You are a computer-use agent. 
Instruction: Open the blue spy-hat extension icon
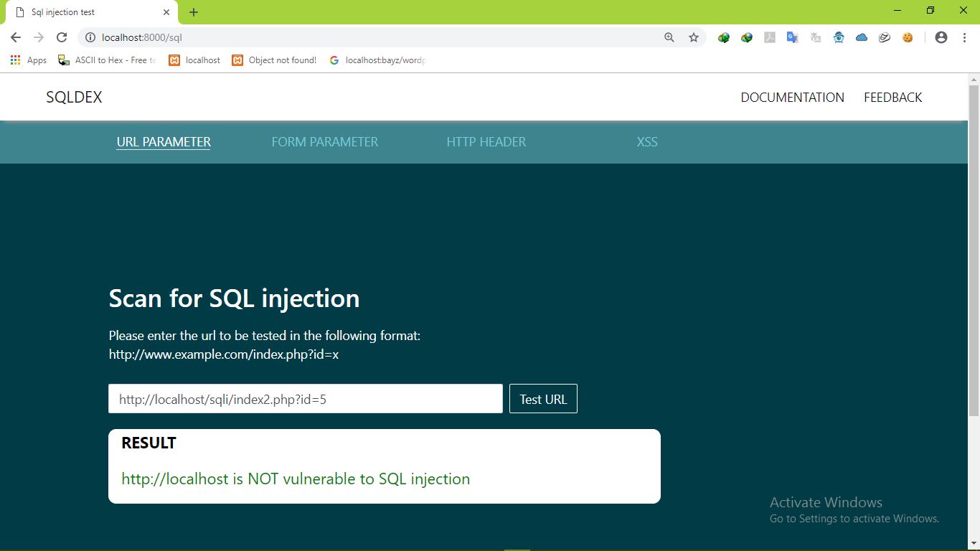[x=839, y=37]
